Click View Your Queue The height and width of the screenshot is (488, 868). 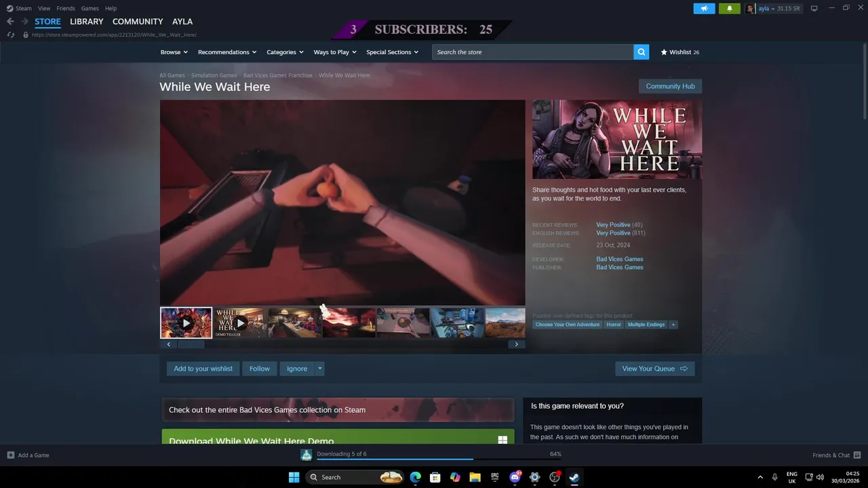point(654,369)
